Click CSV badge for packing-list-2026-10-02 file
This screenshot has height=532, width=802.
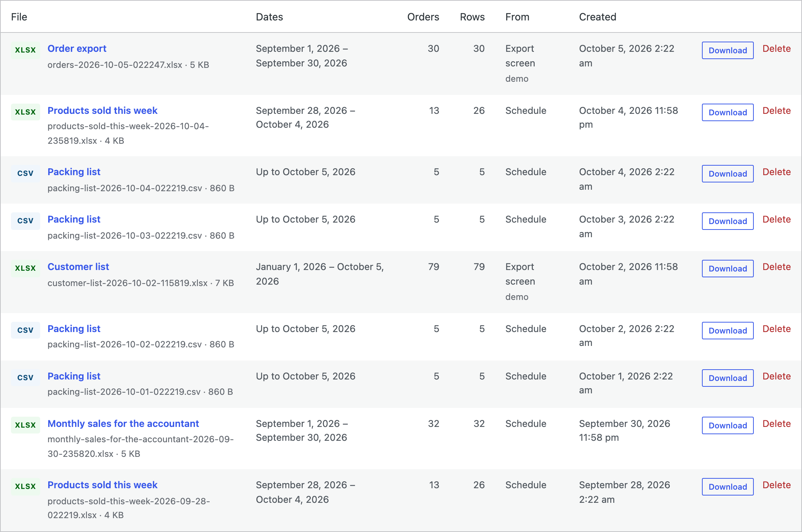tap(25, 330)
